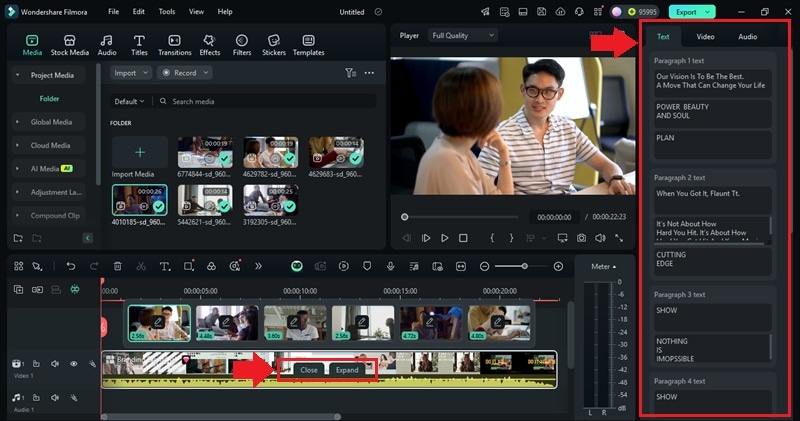Open the Templates library
The height and width of the screenshot is (421, 800).
point(308,45)
